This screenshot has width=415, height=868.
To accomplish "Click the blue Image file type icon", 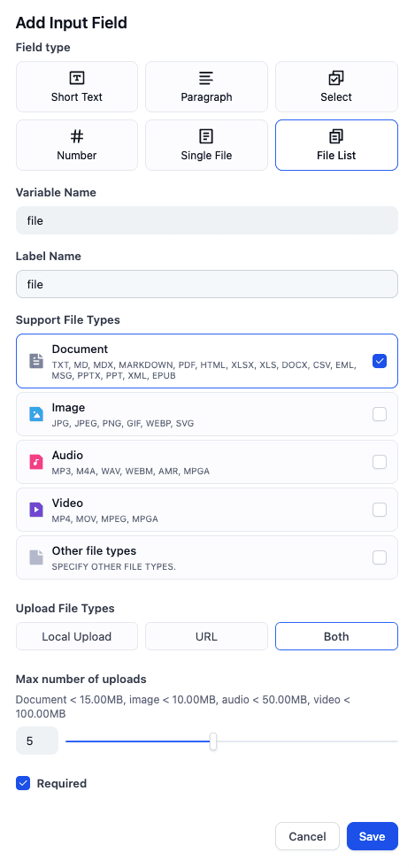I will [x=36, y=414].
